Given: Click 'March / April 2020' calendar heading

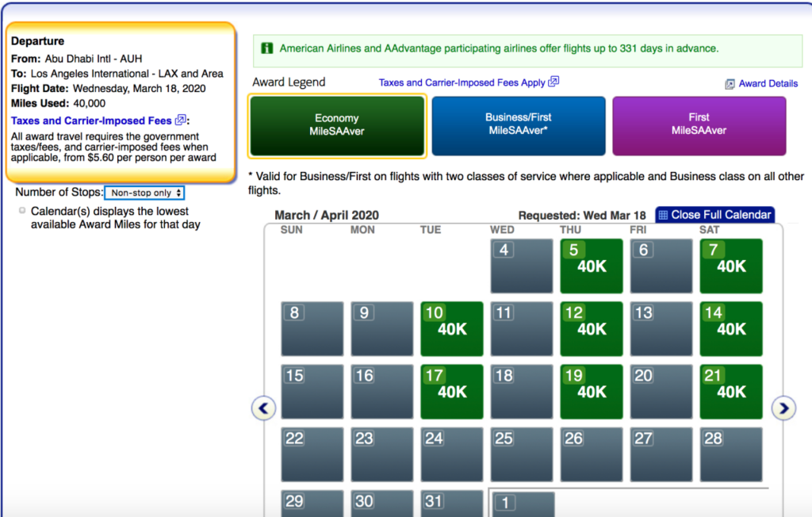Looking at the screenshot, I should click(327, 215).
